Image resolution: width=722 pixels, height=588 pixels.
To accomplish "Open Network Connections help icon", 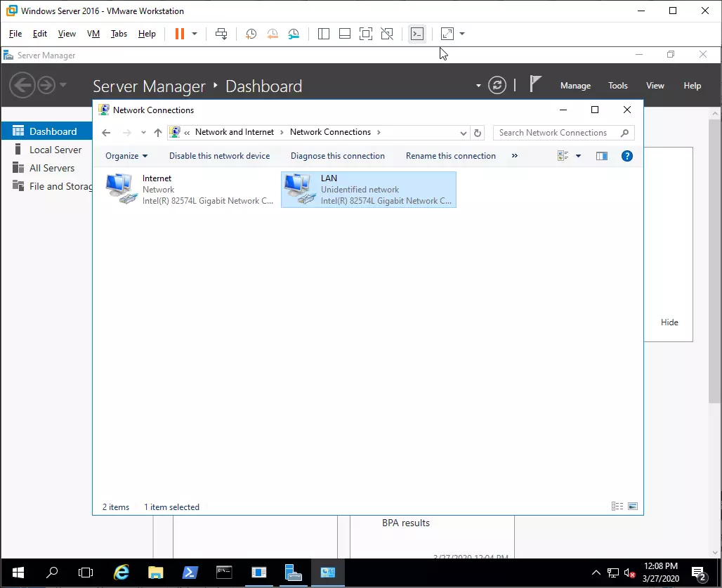I will (x=627, y=156).
